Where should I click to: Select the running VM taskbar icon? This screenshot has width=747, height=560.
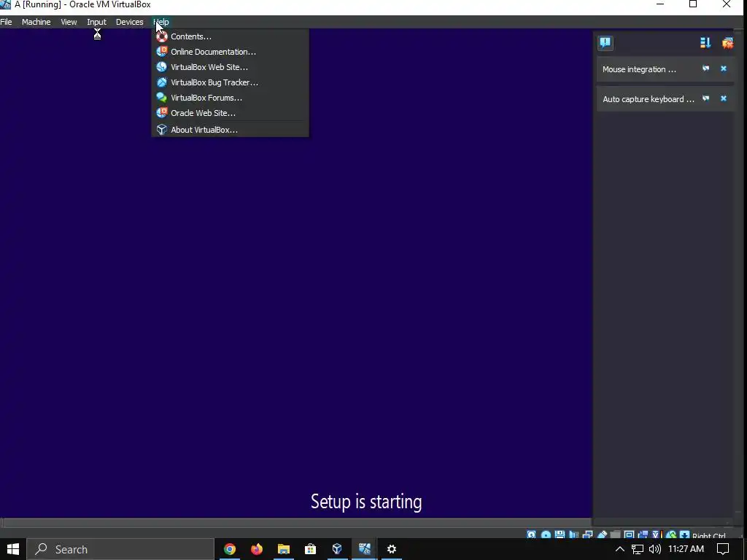365,549
